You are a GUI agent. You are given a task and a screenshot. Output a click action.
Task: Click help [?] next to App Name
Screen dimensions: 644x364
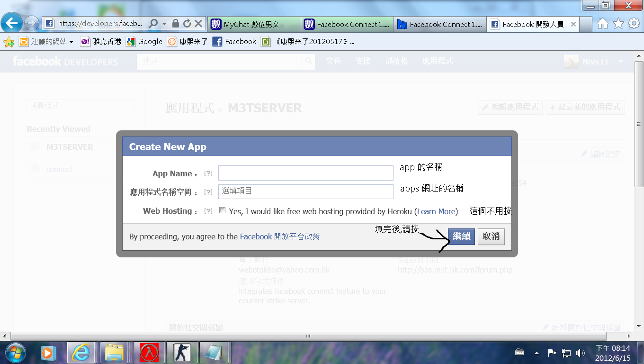point(208,173)
